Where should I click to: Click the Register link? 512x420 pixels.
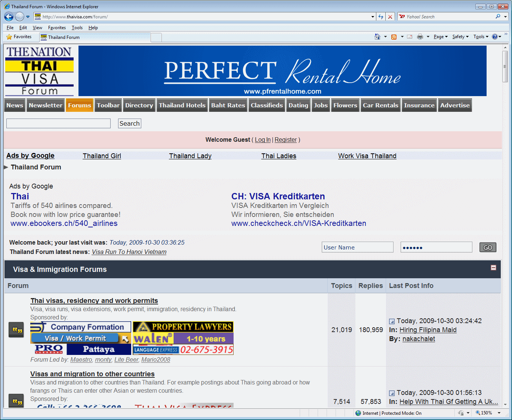(x=286, y=140)
